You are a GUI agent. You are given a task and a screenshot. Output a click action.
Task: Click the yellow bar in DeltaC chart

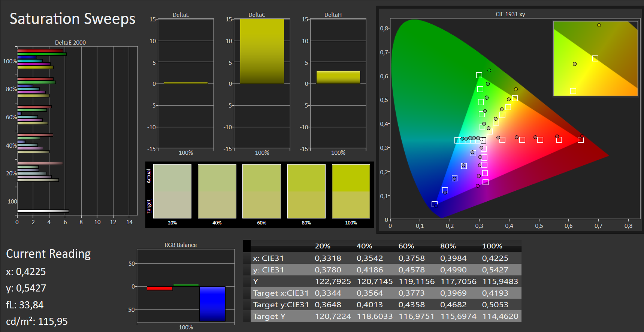(262, 51)
